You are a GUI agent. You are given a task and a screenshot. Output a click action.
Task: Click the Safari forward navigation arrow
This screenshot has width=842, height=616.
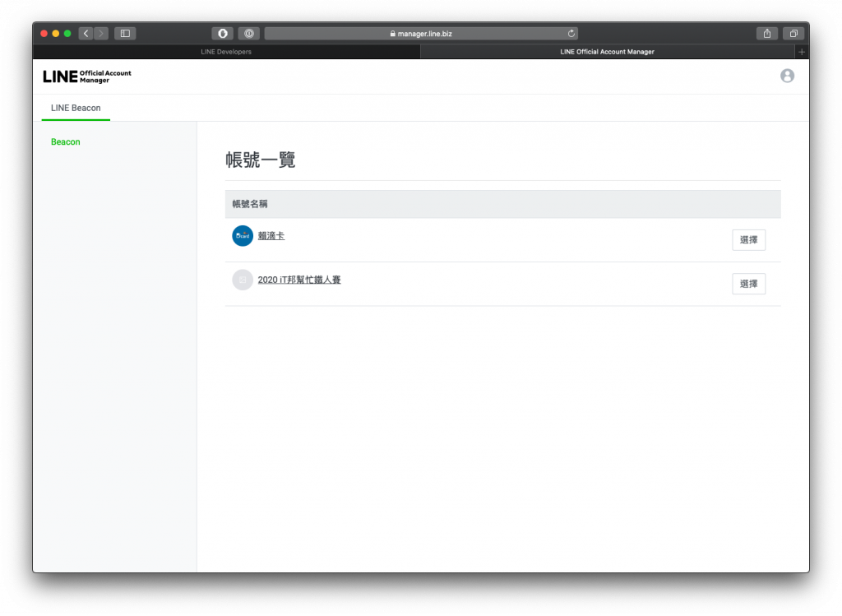(x=101, y=33)
